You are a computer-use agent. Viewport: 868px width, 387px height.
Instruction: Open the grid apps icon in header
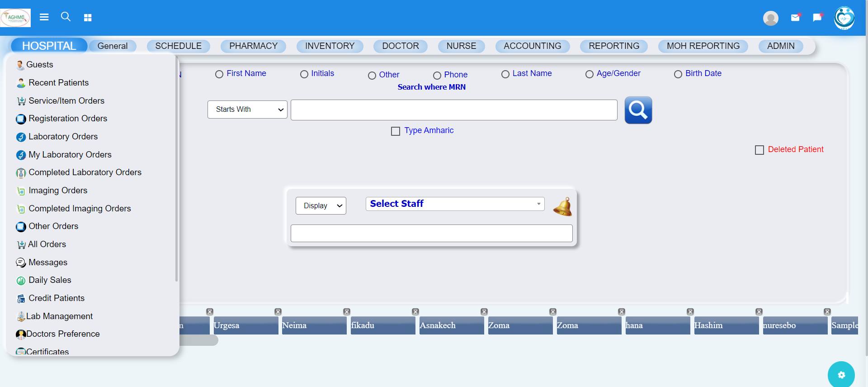pos(88,18)
